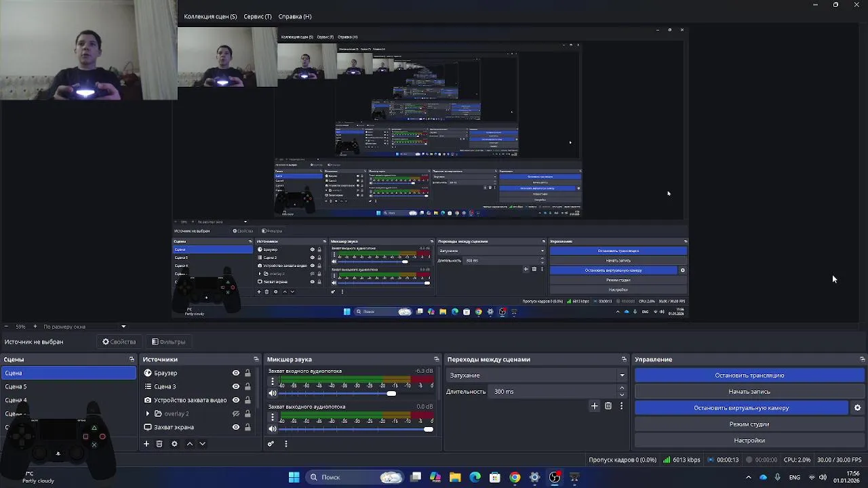Image resolution: width=868 pixels, height=488 pixels.
Task: Decrease transition duration with down arrow
Action: pyautogui.click(x=622, y=394)
